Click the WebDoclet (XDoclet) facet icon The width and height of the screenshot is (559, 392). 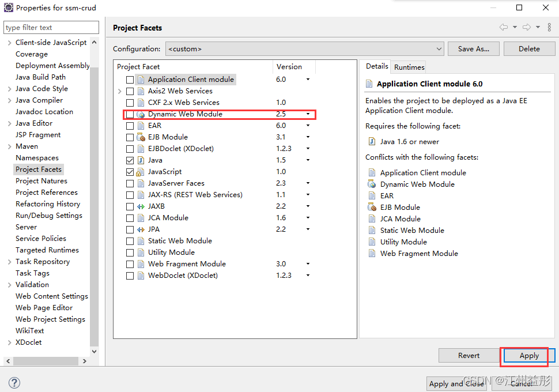[141, 276]
